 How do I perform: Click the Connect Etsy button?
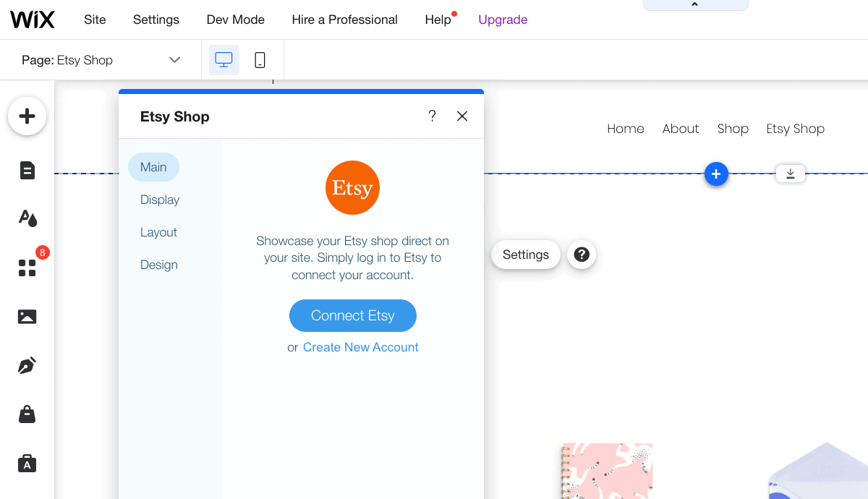(353, 315)
